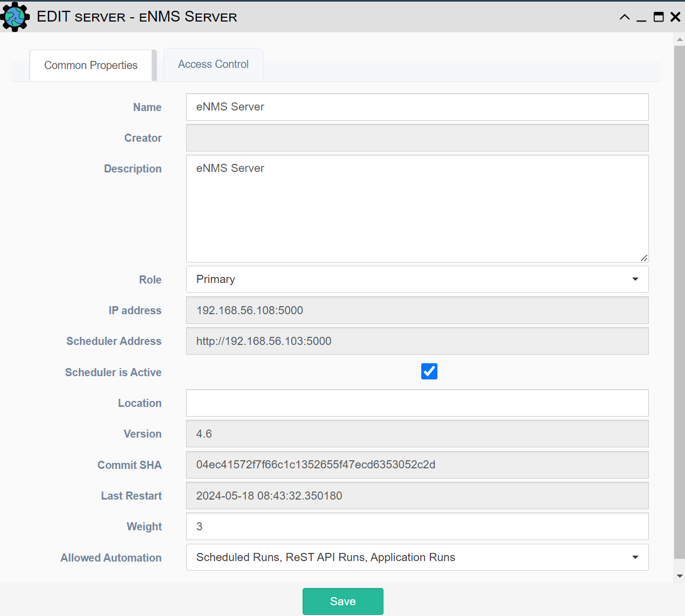Open the Access Control tab
Image resolution: width=685 pixels, height=616 pixels.
click(213, 64)
